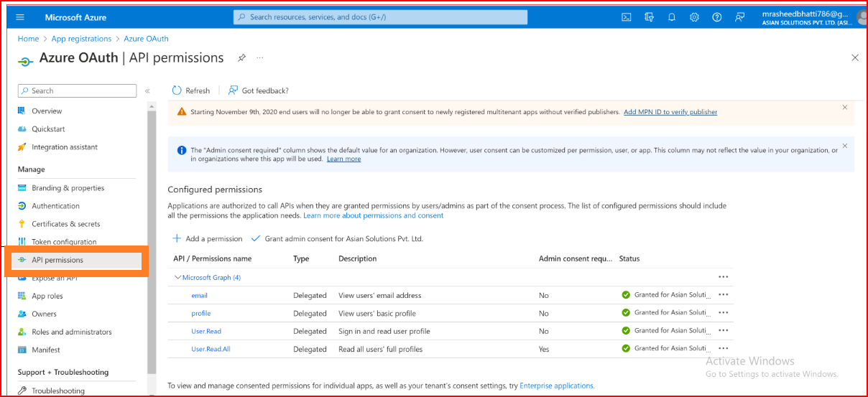Open Troubleshooting in the sidebar

coord(58,391)
